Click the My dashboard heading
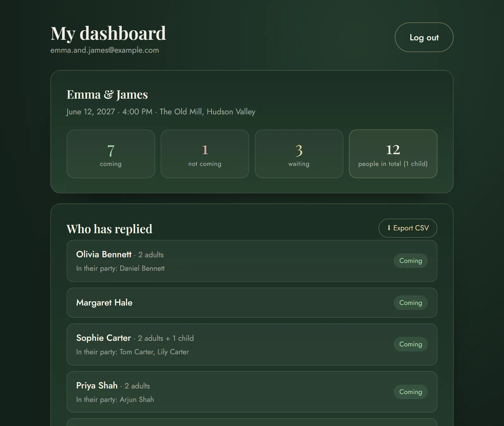This screenshot has width=504, height=426. click(108, 33)
